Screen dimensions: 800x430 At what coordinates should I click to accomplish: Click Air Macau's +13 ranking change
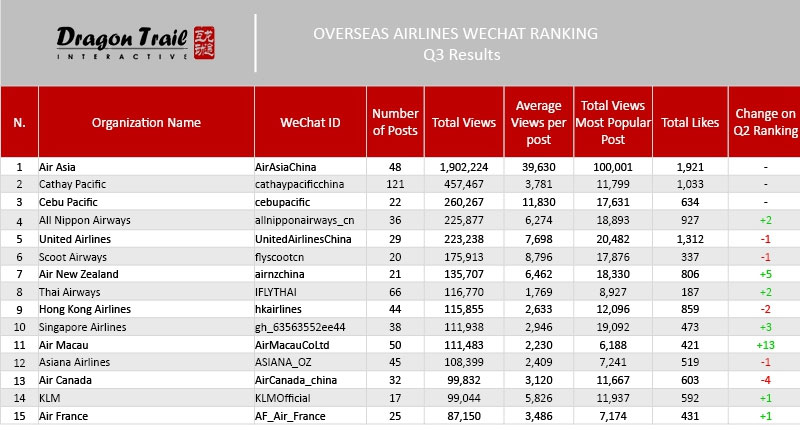(x=764, y=346)
